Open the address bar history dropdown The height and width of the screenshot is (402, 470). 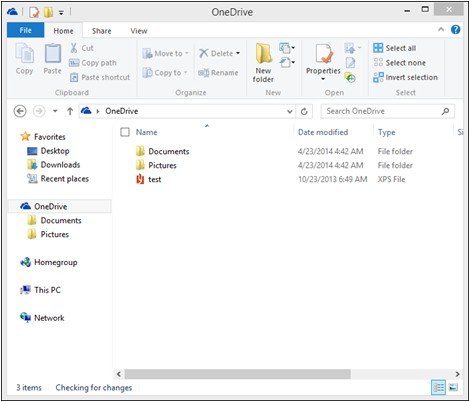(290, 112)
